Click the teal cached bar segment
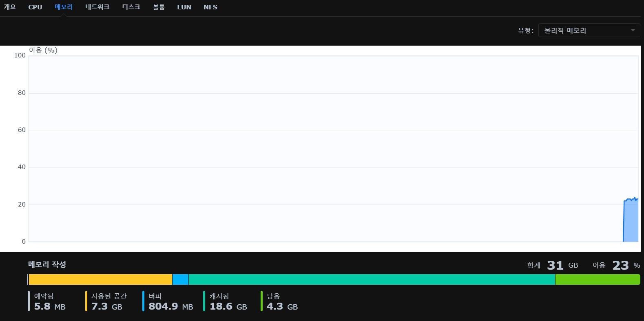 [x=372, y=279]
